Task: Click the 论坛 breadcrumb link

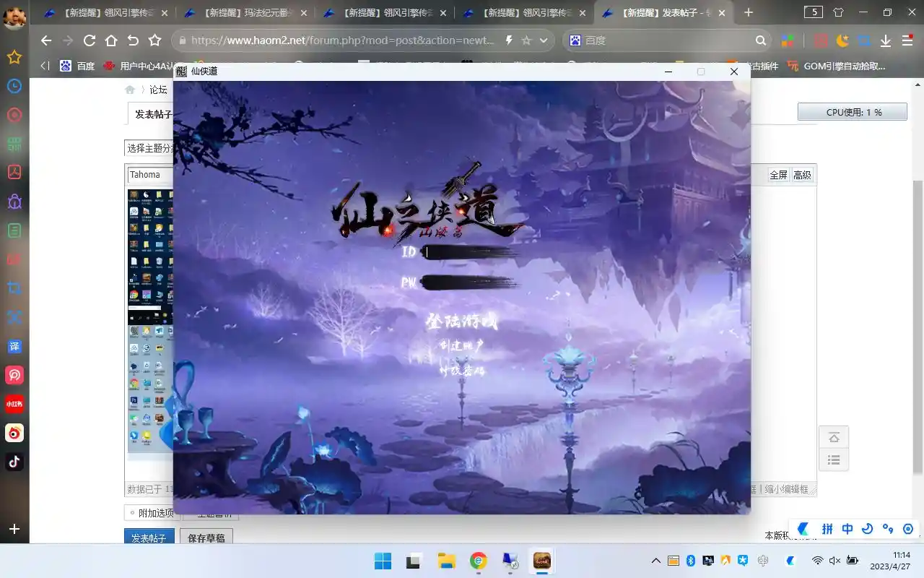Action: pos(158,90)
